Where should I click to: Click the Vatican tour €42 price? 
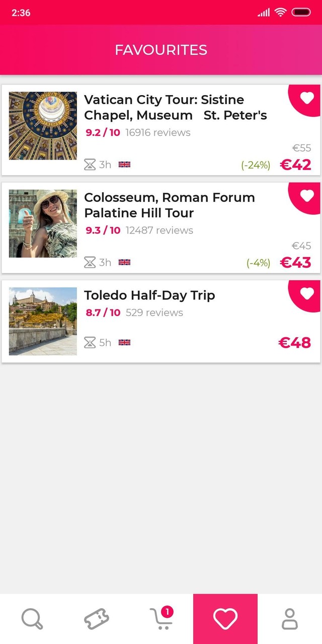click(295, 165)
